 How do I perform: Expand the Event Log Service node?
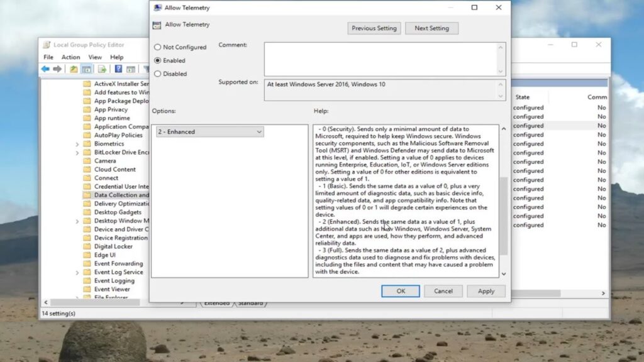[77, 273]
